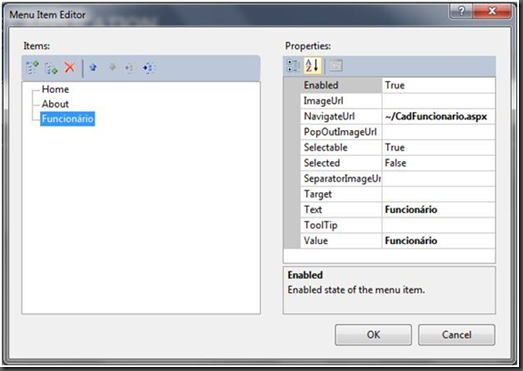The height and width of the screenshot is (371, 523).
Task: Remove the selected item with red X
Action: [x=70, y=67]
